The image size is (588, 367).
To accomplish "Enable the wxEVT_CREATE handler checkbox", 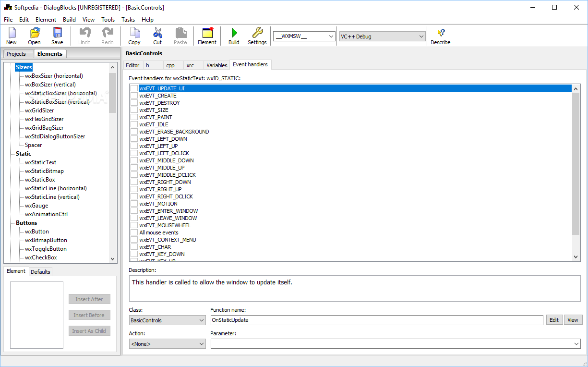I will point(134,96).
